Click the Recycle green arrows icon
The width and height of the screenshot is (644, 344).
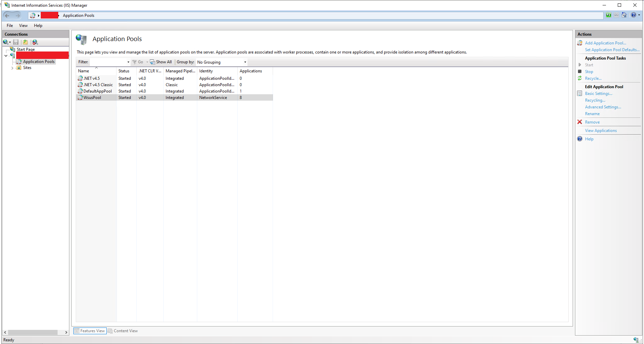580,78
